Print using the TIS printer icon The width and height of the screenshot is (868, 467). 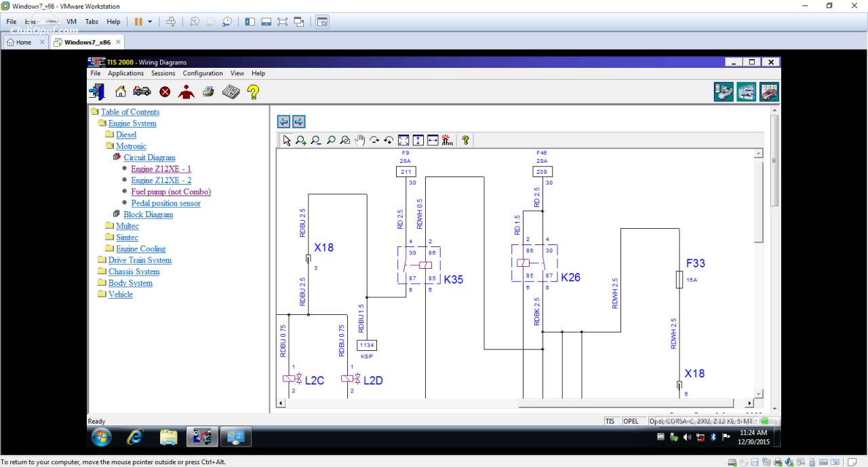208,92
